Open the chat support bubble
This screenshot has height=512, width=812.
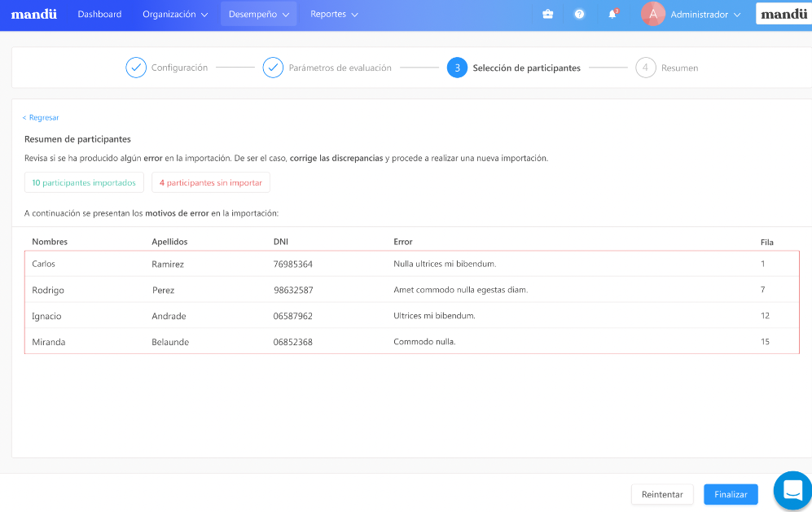(x=792, y=490)
